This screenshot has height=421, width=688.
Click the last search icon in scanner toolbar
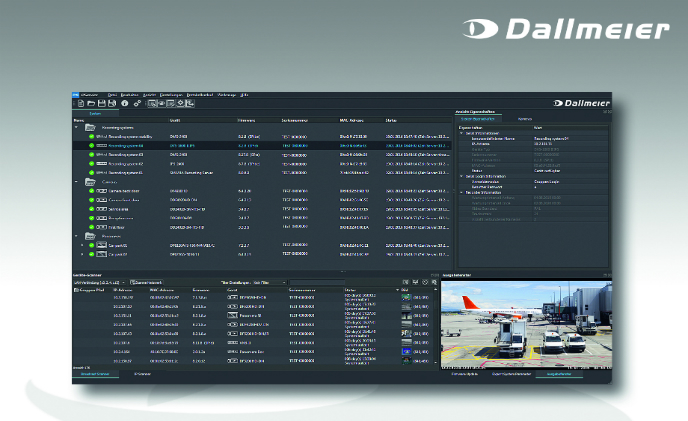(x=434, y=282)
